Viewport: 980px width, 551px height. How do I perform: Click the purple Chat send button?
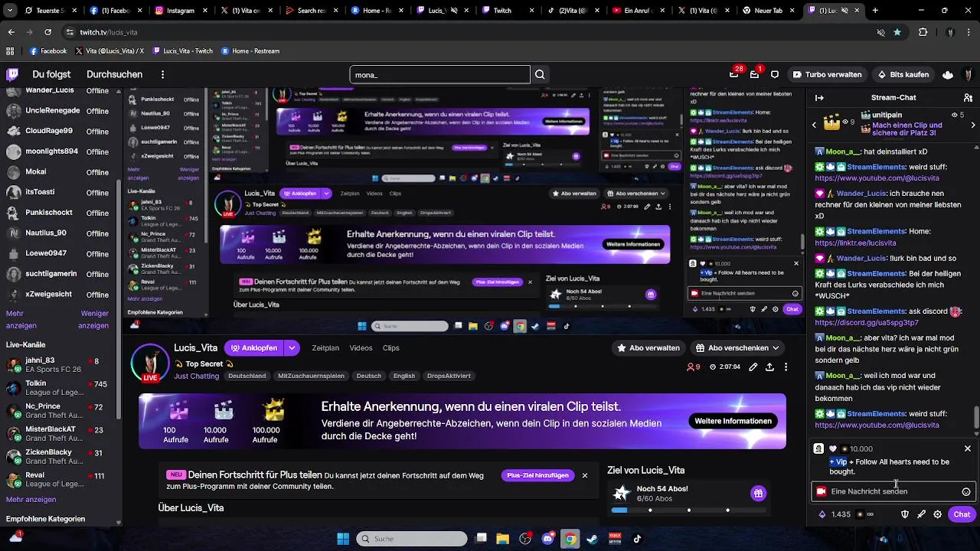pos(962,514)
